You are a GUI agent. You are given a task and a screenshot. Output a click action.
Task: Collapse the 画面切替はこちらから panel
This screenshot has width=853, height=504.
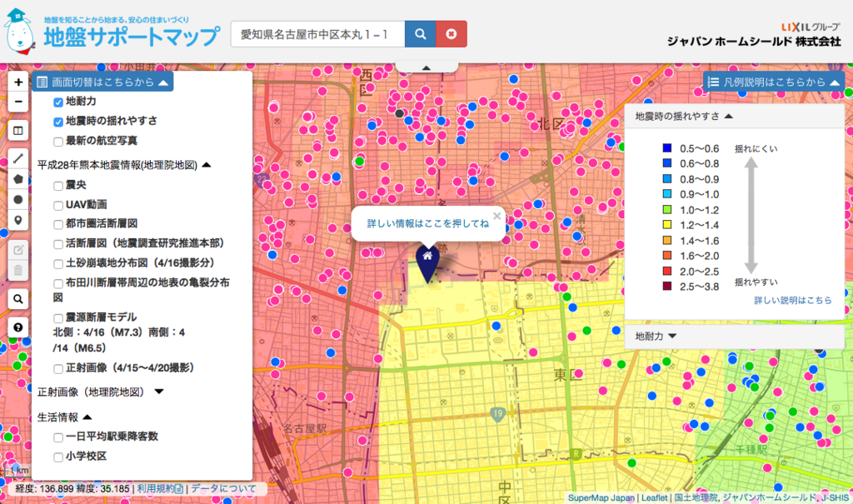point(102,82)
